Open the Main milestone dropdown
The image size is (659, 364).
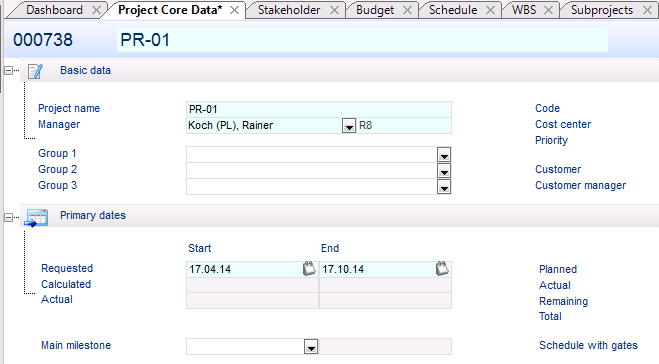(x=311, y=347)
